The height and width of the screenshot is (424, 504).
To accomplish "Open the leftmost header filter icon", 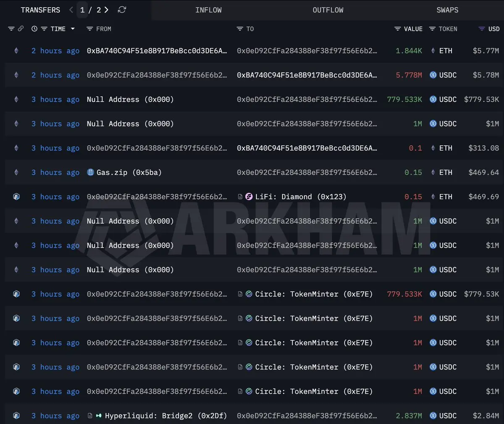I will pyautogui.click(x=11, y=29).
